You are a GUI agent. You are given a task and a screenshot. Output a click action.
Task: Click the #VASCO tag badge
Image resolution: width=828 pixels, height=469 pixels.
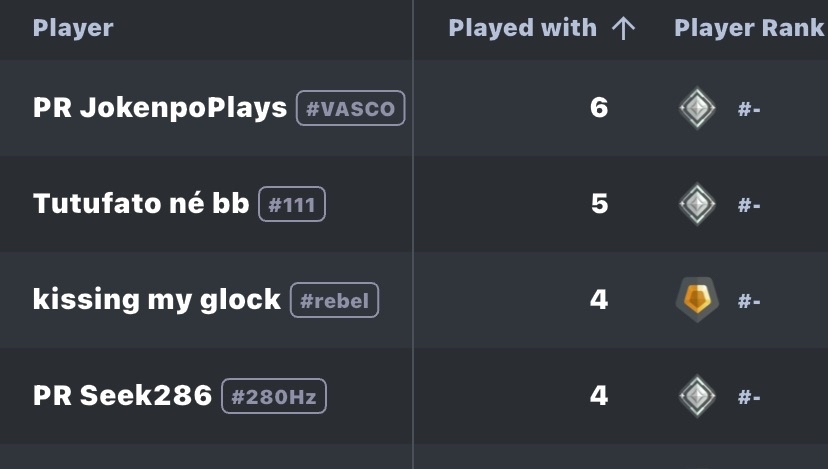[350, 108]
